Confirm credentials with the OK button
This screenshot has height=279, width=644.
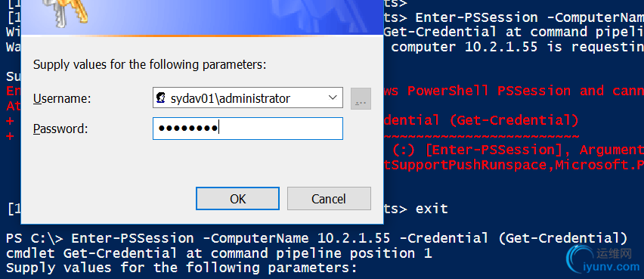pyautogui.click(x=238, y=198)
